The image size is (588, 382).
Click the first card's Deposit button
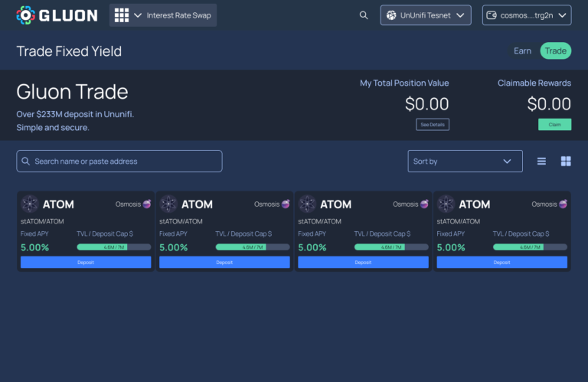pos(86,262)
